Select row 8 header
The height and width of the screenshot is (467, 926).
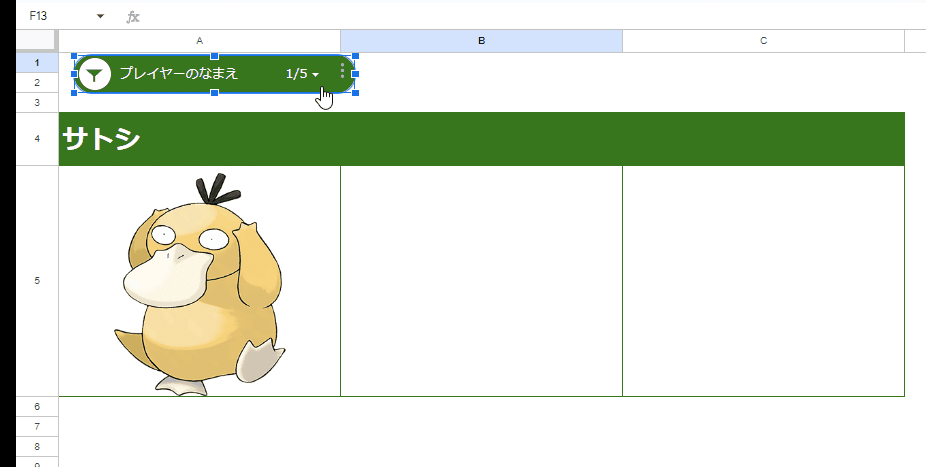click(x=37, y=446)
